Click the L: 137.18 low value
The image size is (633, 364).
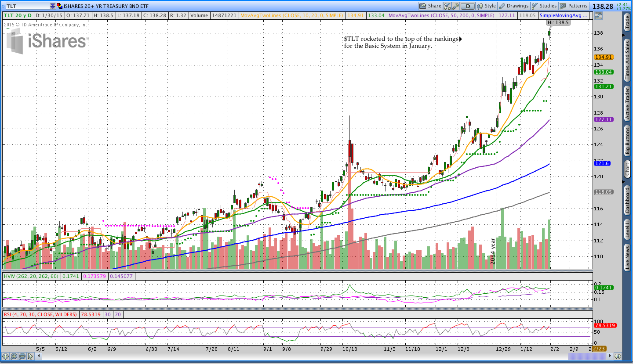pos(129,15)
